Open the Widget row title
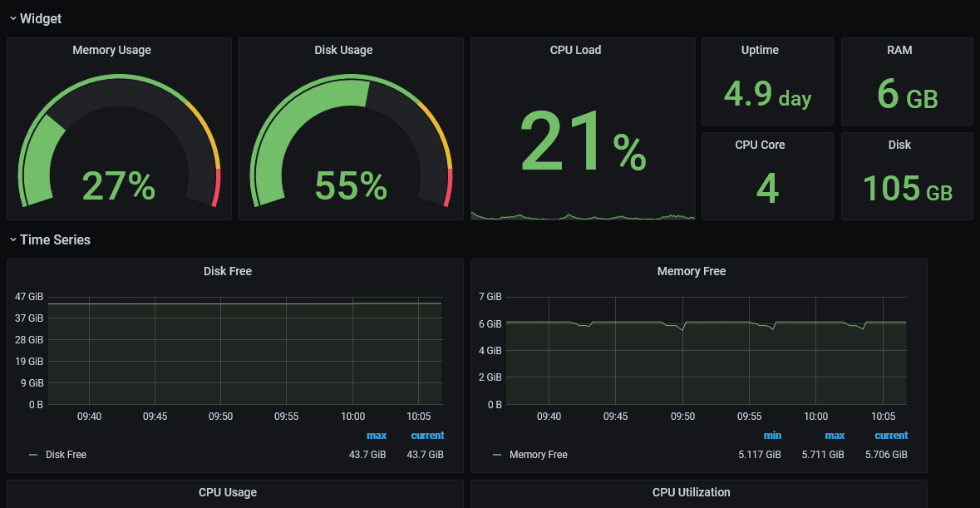This screenshot has width=980, height=508. [41, 19]
